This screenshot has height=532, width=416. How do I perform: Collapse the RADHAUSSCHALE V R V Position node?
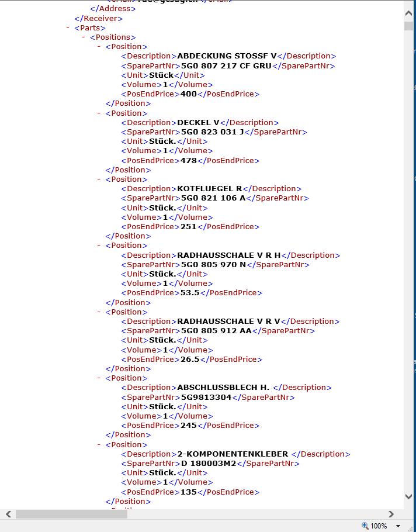[x=100, y=312]
